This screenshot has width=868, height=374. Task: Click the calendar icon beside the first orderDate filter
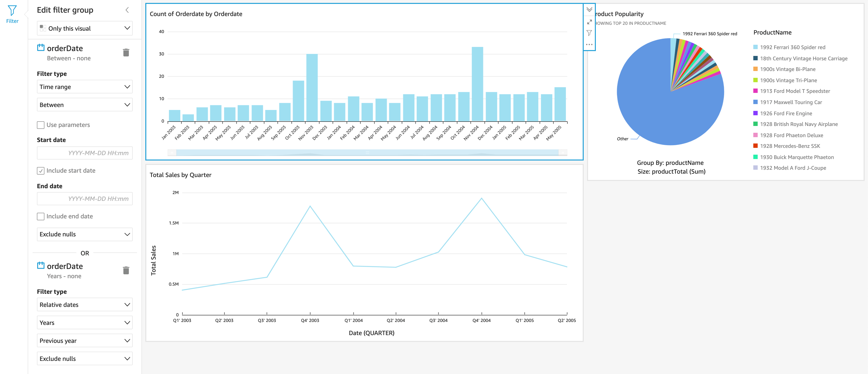(40, 48)
